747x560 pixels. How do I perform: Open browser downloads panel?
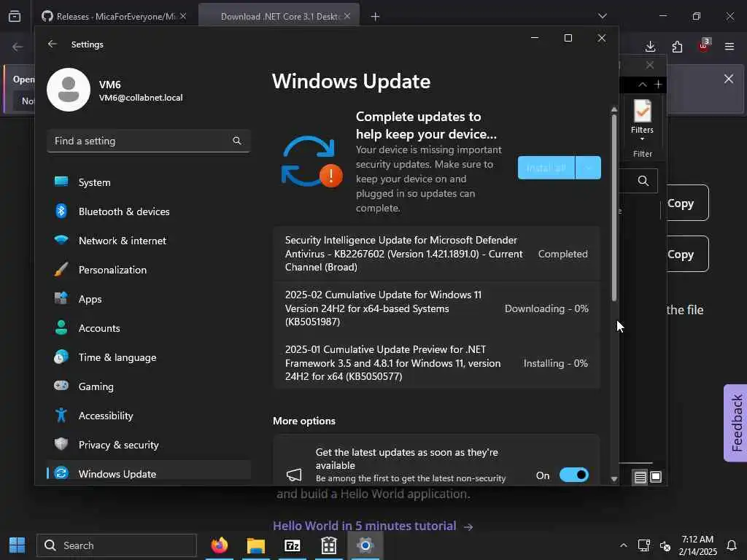tap(650, 47)
